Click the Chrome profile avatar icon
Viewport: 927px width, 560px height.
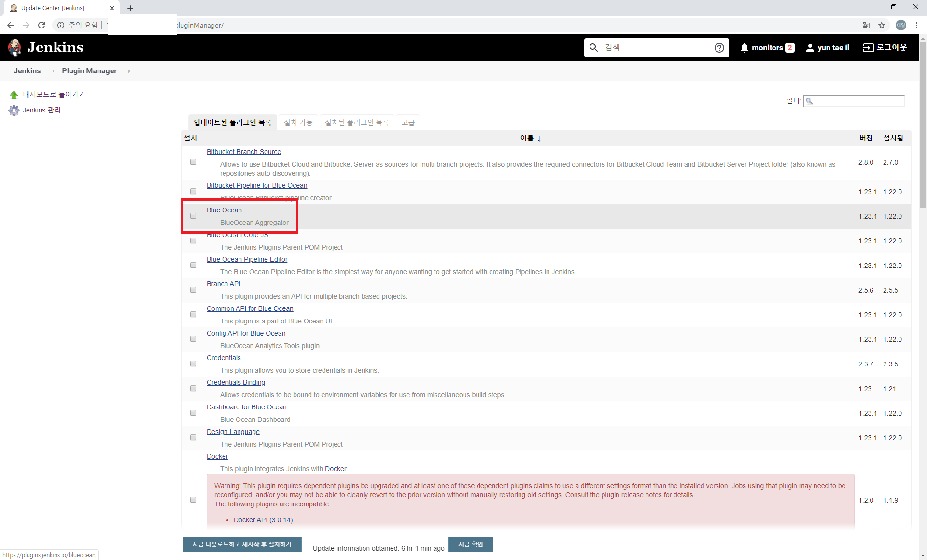[x=901, y=25]
